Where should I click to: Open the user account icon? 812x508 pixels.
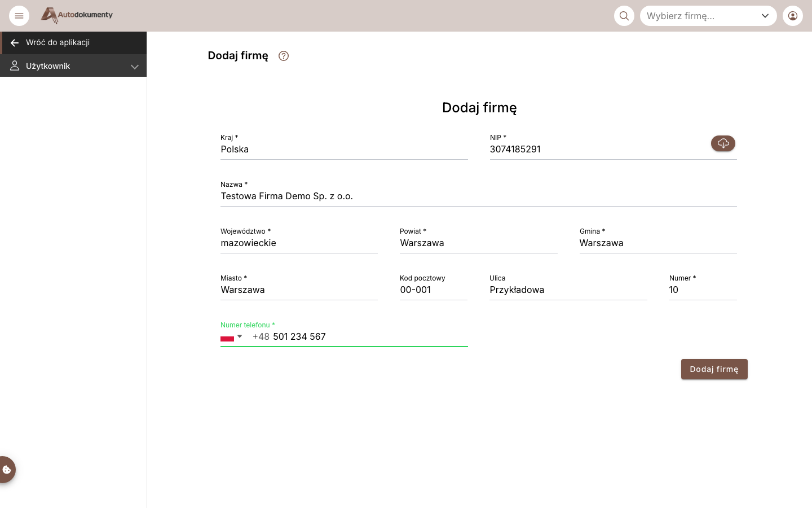click(793, 16)
